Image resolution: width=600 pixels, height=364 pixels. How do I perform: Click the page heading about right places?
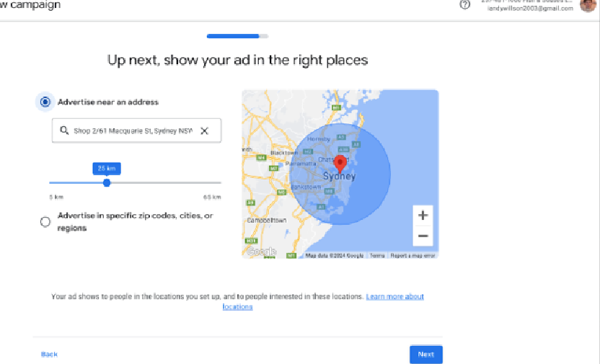coord(238,60)
